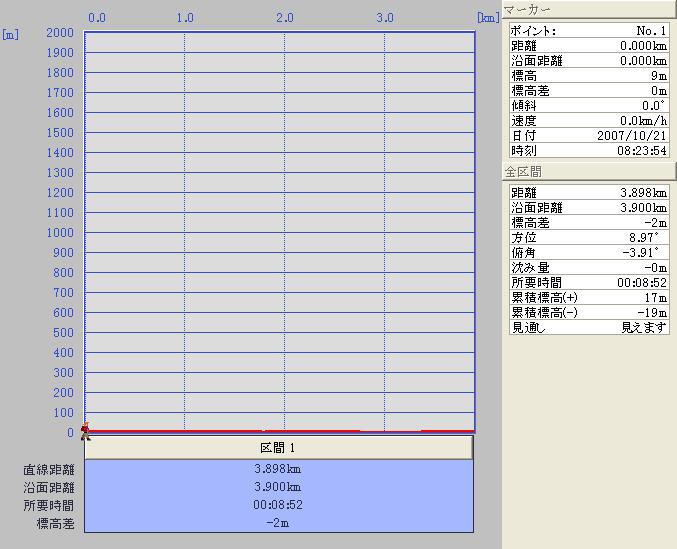Click the 沿面距離 3.900km cell below graph
Screen dimensions: 677x549
pos(278,487)
